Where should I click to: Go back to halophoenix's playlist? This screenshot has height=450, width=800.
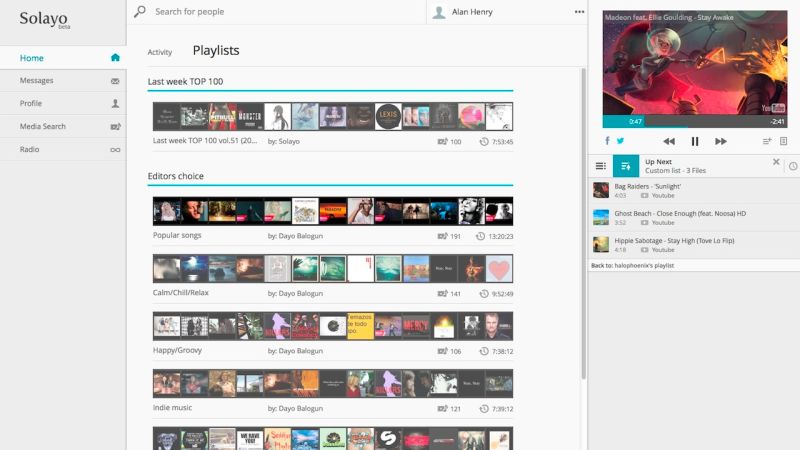pyautogui.click(x=633, y=265)
